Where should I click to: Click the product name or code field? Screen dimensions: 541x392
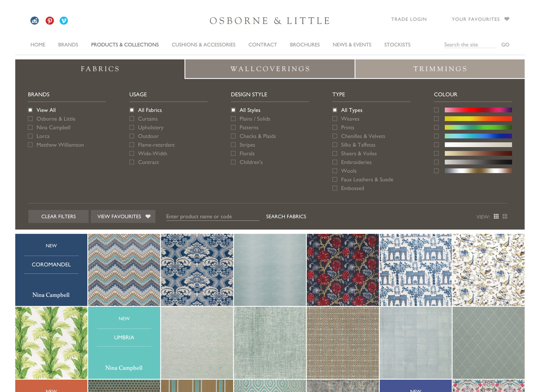click(212, 216)
